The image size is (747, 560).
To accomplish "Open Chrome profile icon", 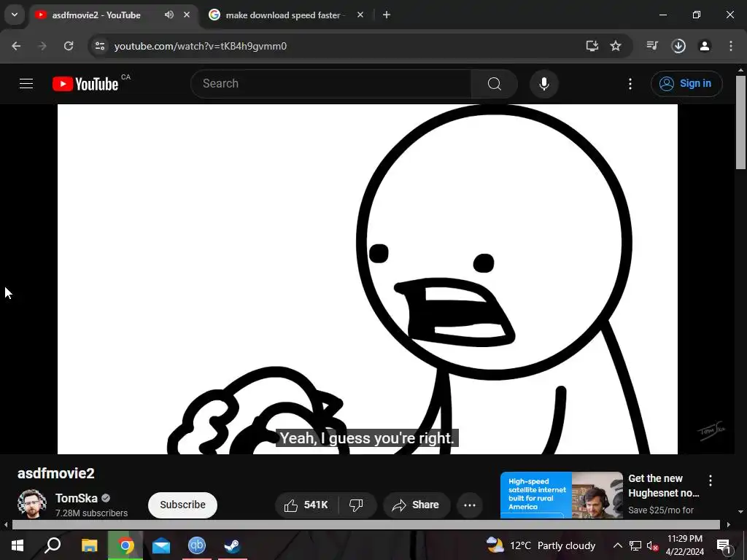I will point(705,46).
